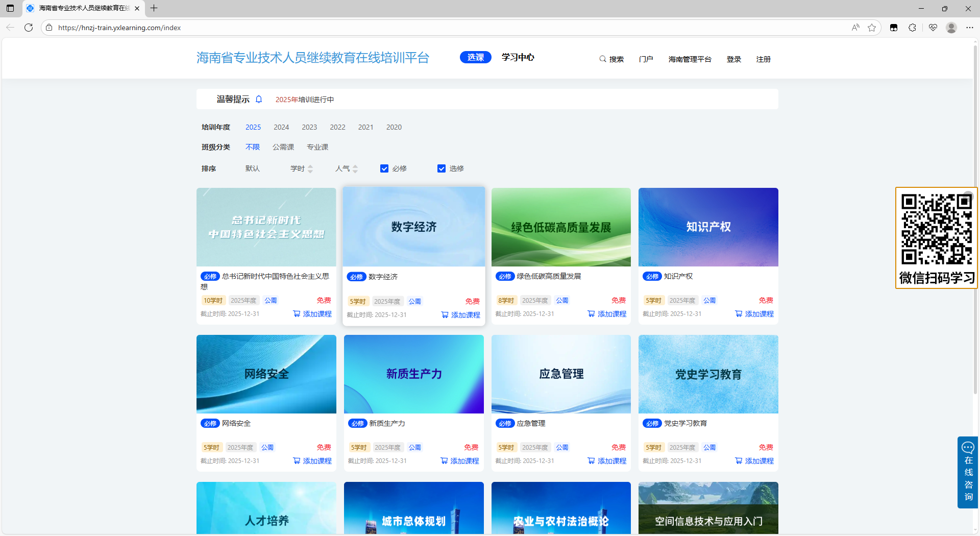View site info lock icon
This screenshot has height=536, width=980.
tap(49, 28)
